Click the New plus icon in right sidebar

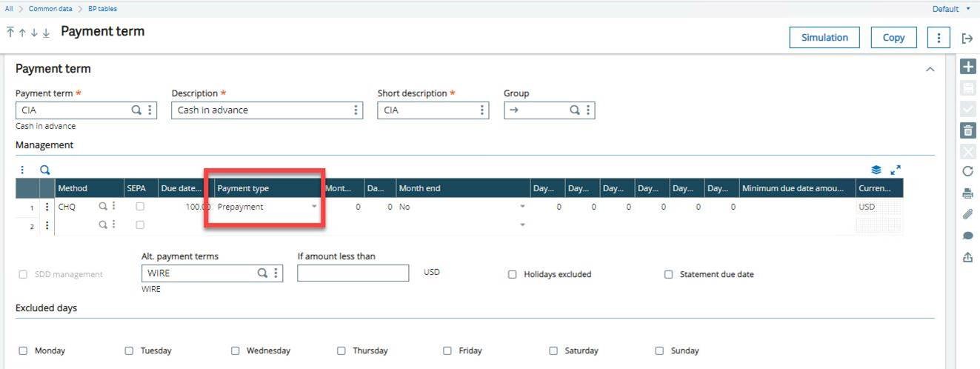pos(967,67)
